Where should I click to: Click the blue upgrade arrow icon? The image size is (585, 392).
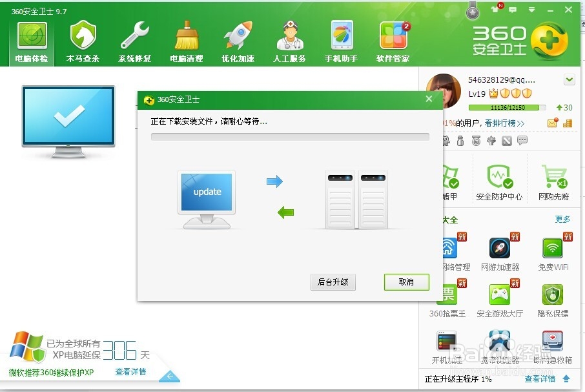click(566, 378)
